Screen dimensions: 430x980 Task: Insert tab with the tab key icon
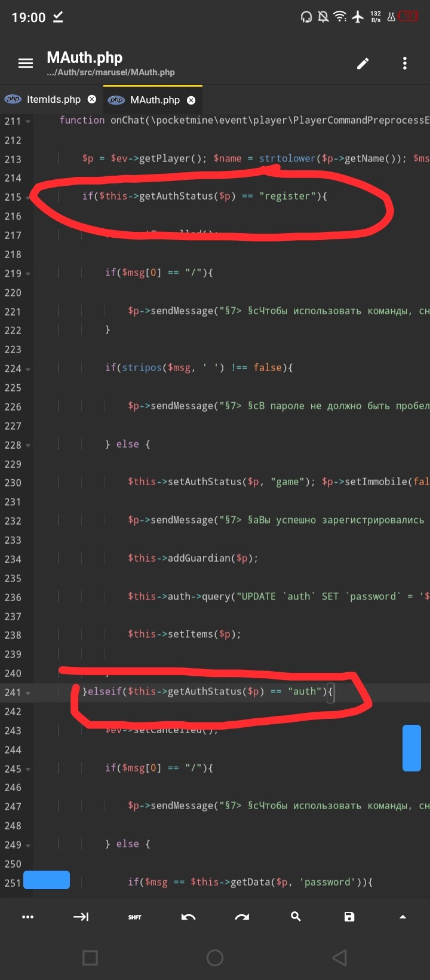[x=81, y=917]
